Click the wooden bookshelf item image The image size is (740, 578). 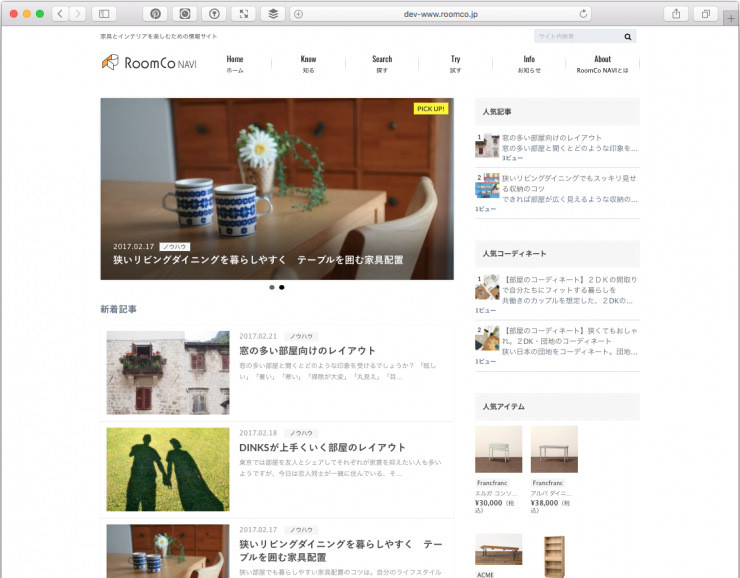click(554, 556)
